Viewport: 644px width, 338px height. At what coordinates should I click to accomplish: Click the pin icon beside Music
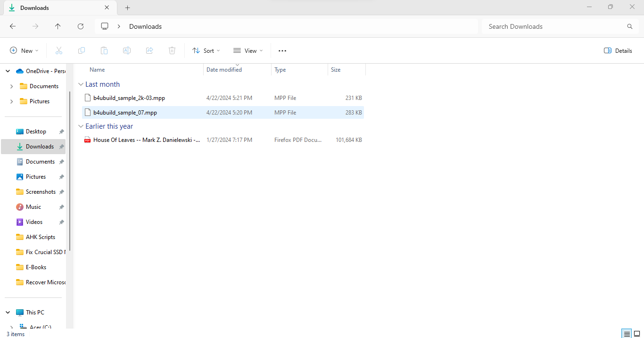point(61,207)
